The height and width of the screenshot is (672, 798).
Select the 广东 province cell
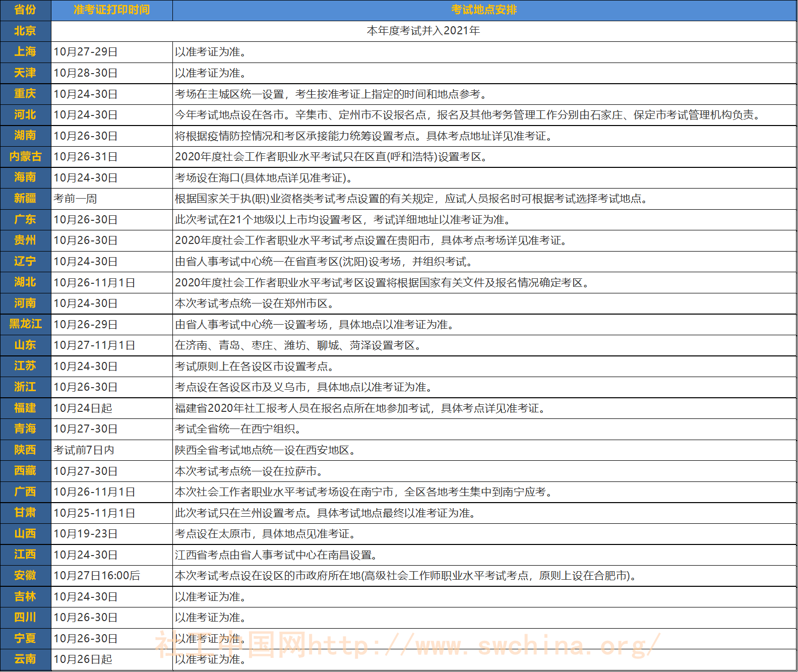pos(25,220)
